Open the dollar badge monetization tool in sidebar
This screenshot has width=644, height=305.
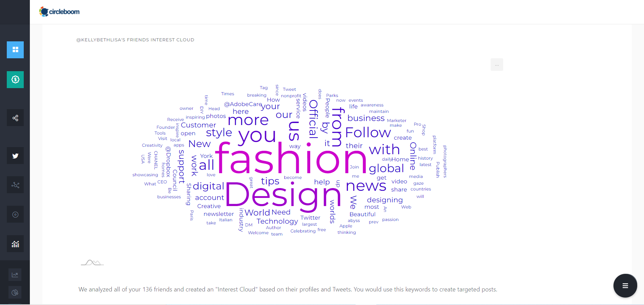[15, 80]
